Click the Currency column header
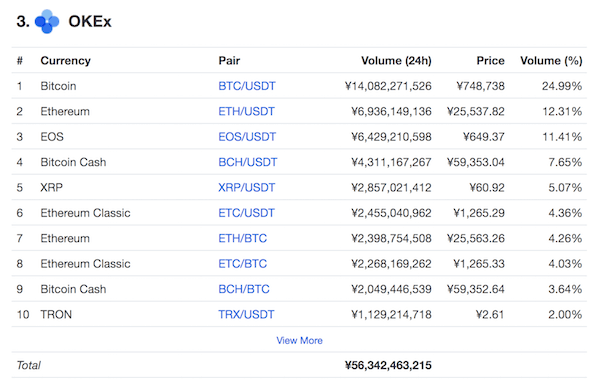 [66, 61]
